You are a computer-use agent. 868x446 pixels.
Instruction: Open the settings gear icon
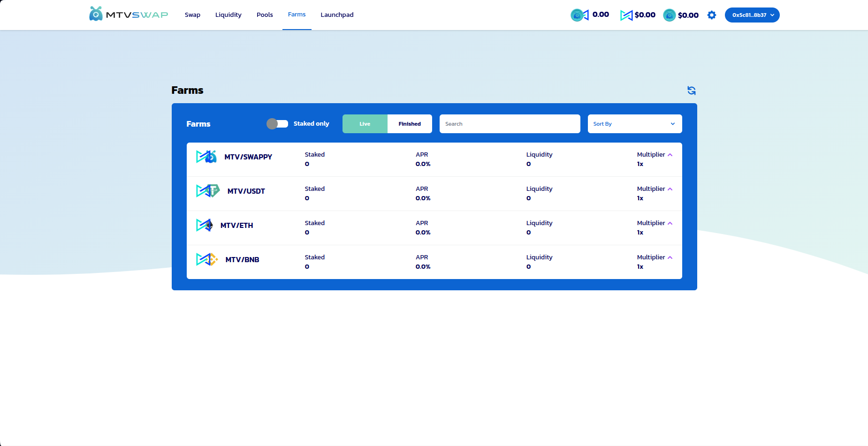(x=712, y=15)
